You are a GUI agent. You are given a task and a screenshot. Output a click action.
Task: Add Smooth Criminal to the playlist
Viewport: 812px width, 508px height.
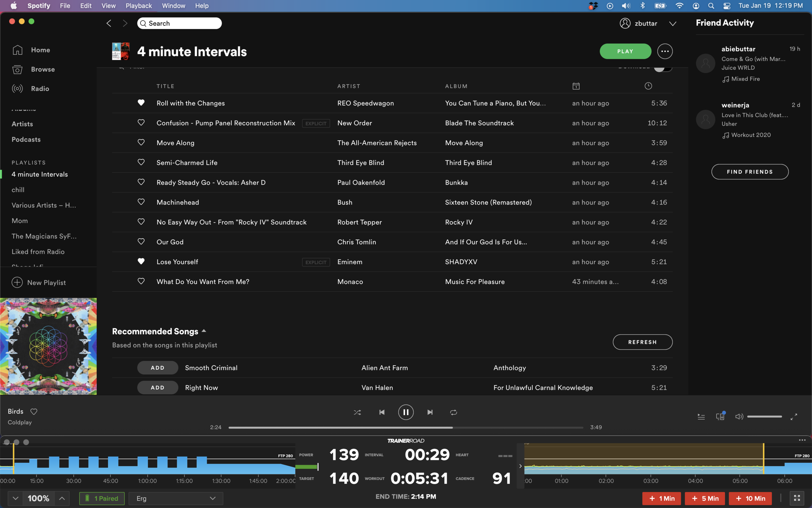[158, 368]
